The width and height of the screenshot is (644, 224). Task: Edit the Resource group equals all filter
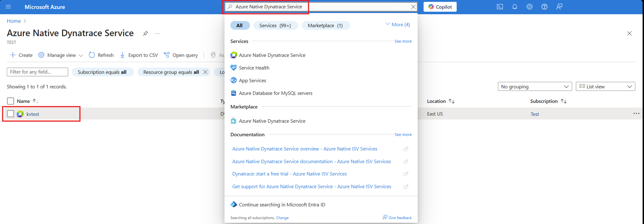tap(171, 72)
